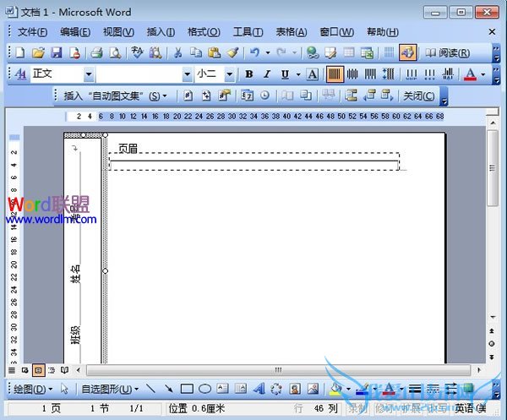The image size is (507, 420).
Task: Open the font name dropdown
Action: (188, 74)
